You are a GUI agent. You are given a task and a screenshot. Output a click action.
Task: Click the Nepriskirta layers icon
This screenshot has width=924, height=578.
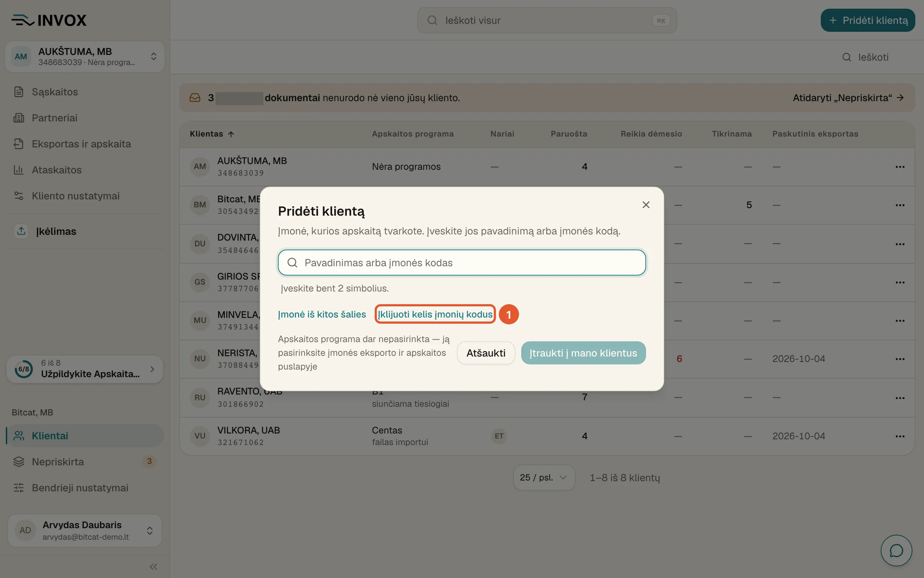click(x=19, y=461)
